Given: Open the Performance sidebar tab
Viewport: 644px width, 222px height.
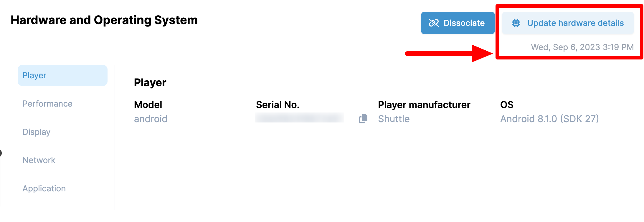Looking at the screenshot, I should pos(47,104).
